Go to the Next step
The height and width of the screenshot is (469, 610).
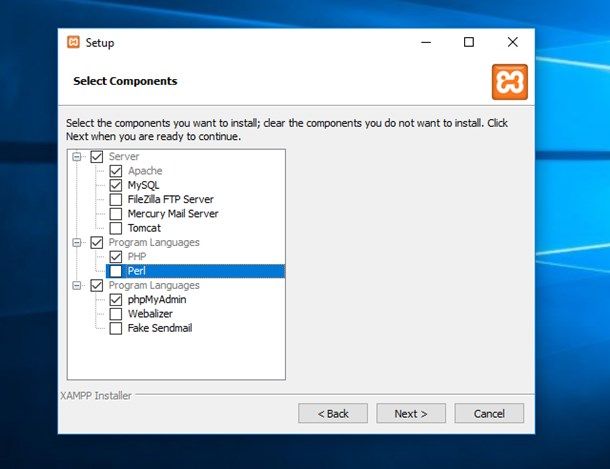coord(411,413)
